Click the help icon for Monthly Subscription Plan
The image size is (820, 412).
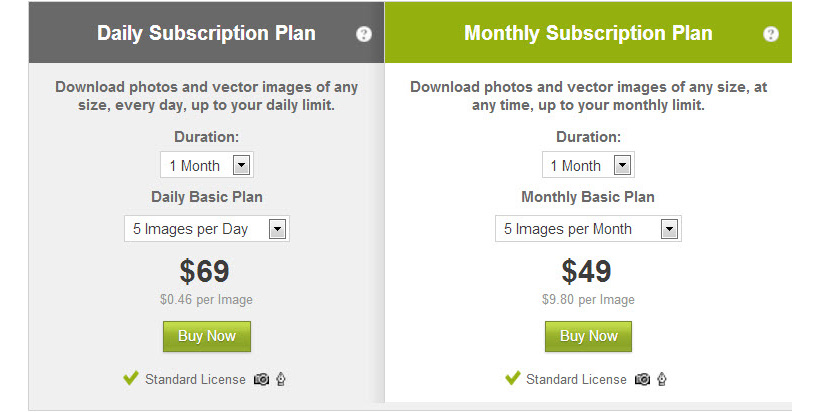click(770, 34)
